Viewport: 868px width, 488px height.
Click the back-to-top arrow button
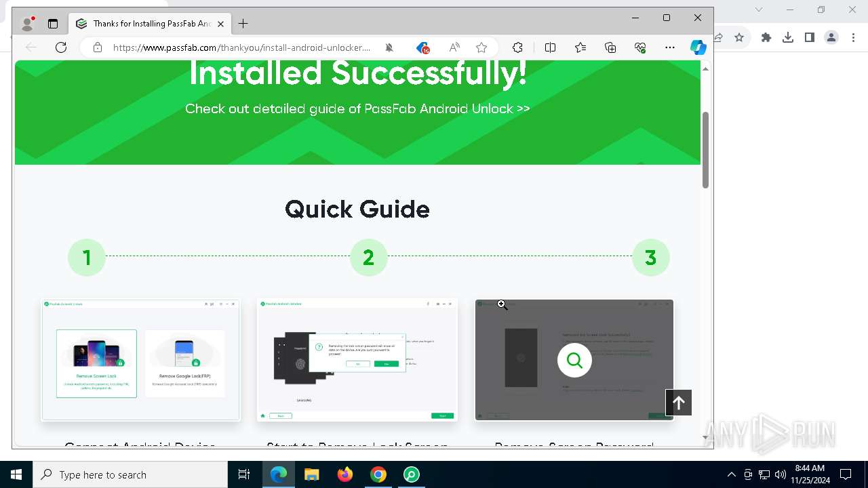[x=678, y=403]
